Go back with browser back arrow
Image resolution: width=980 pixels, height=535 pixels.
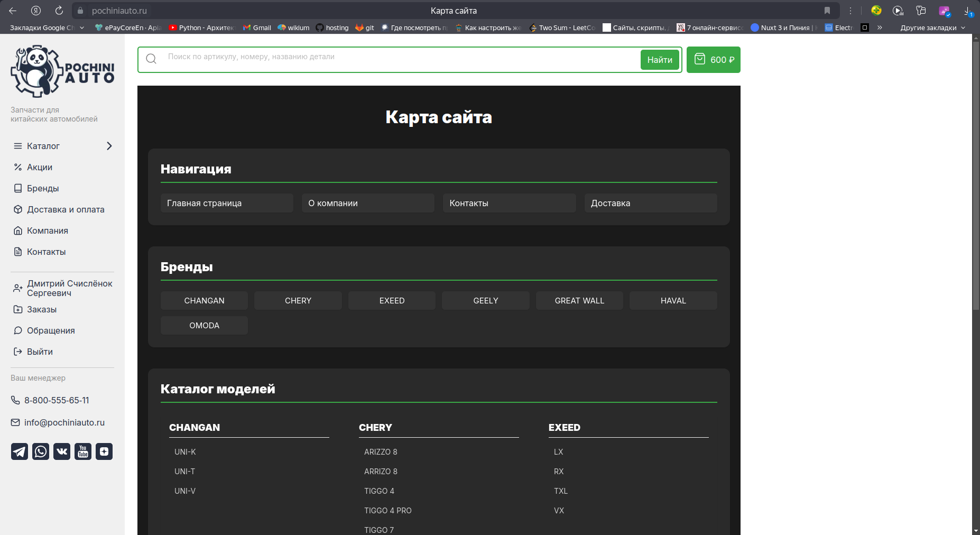tap(13, 11)
